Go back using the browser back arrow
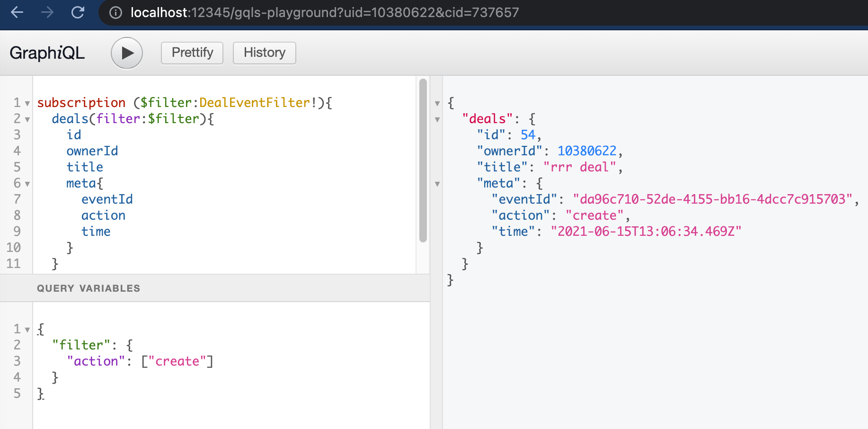Screen dimensions: 868x429 pos(17,12)
